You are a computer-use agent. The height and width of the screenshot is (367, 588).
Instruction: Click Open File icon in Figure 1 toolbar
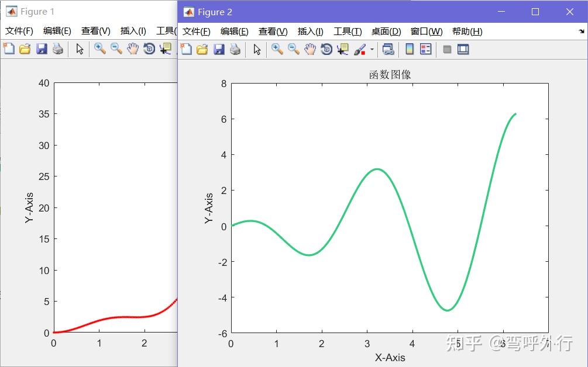(25, 49)
